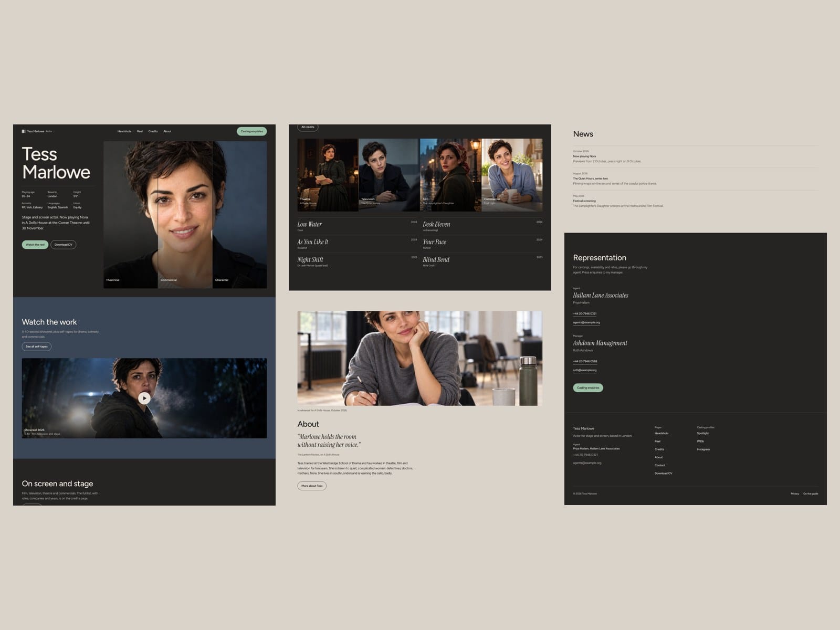
Task: Open About in the top navigation
Action: coord(167,131)
